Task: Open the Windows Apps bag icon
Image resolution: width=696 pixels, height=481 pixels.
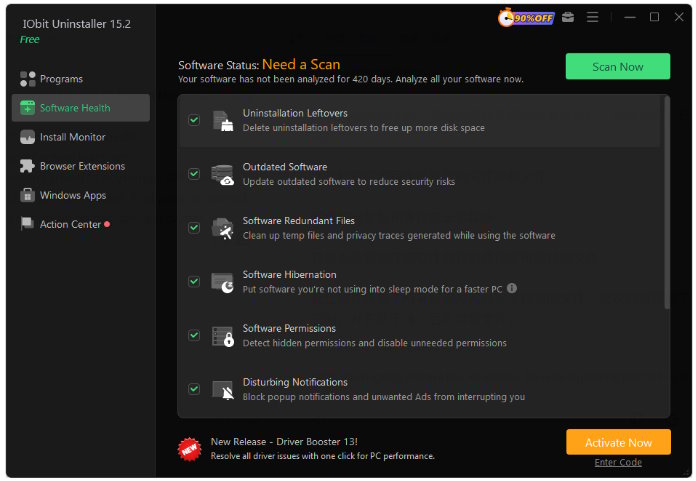Action: (x=28, y=195)
